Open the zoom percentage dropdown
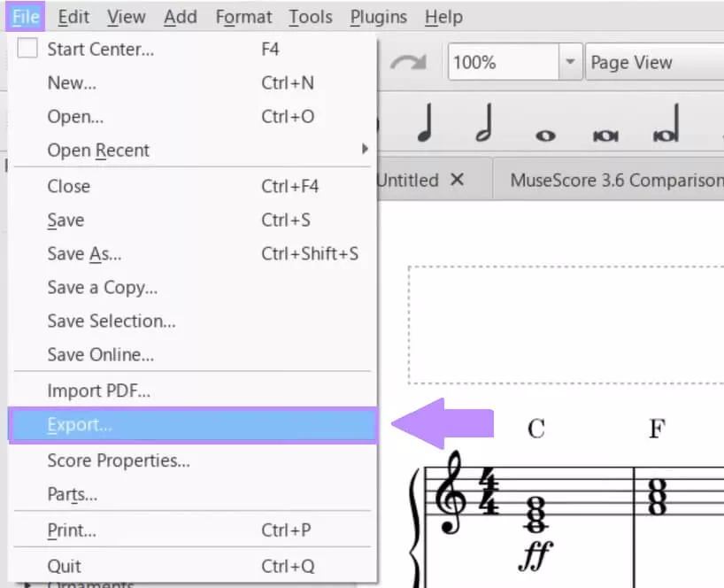The width and height of the screenshot is (724, 588). tap(570, 62)
